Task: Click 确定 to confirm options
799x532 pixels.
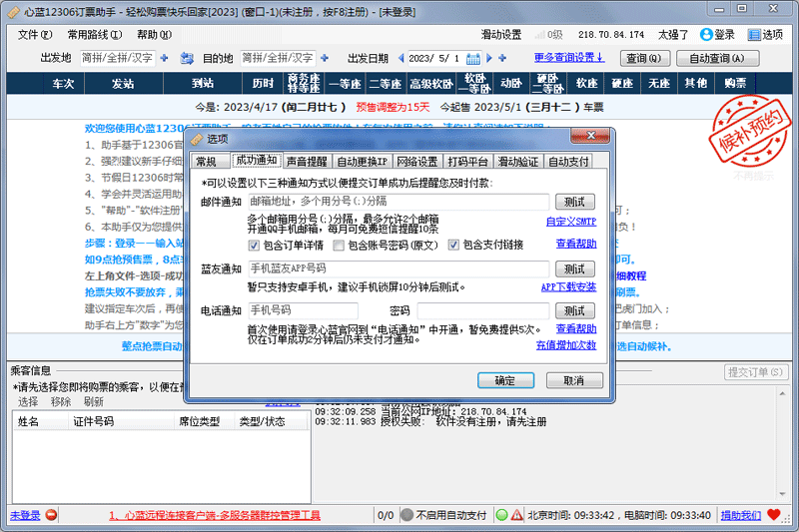Action: coord(512,380)
